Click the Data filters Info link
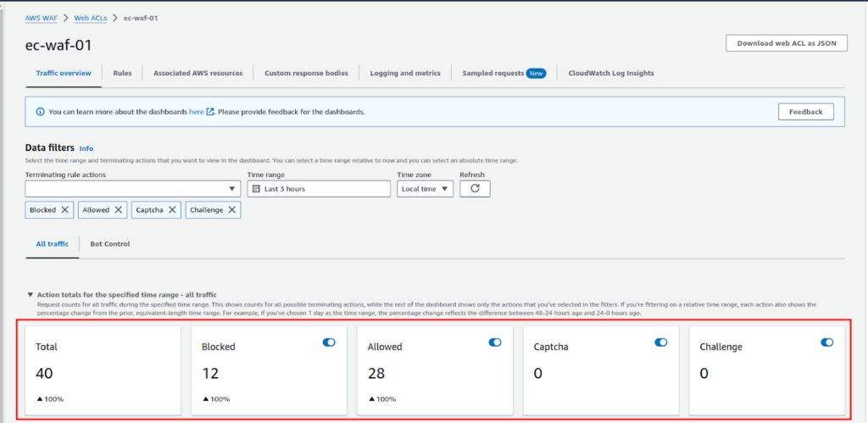 pos(86,148)
